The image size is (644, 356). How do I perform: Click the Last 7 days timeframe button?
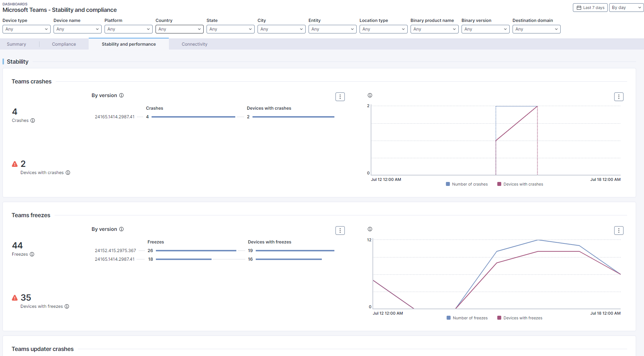(590, 8)
